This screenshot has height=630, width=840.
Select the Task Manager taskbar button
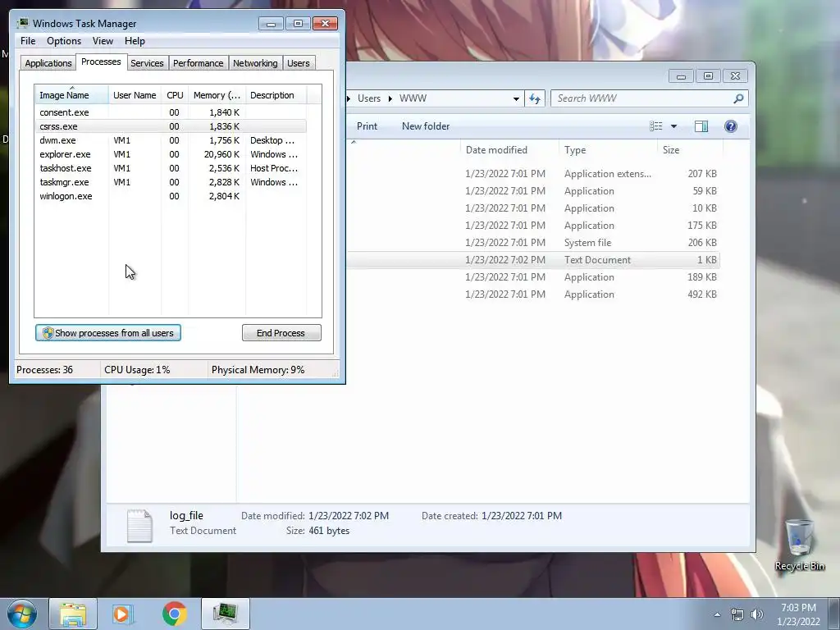[225, 614]
